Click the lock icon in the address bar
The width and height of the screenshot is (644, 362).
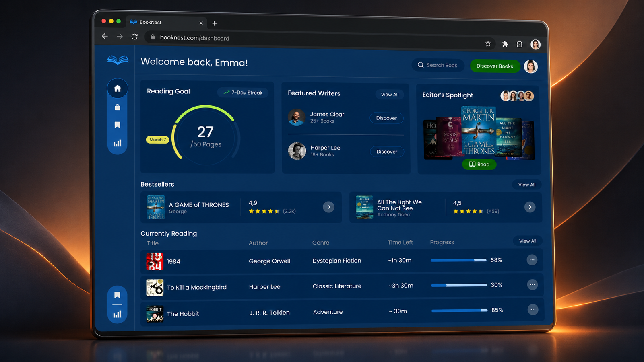[x=153, y=37]
